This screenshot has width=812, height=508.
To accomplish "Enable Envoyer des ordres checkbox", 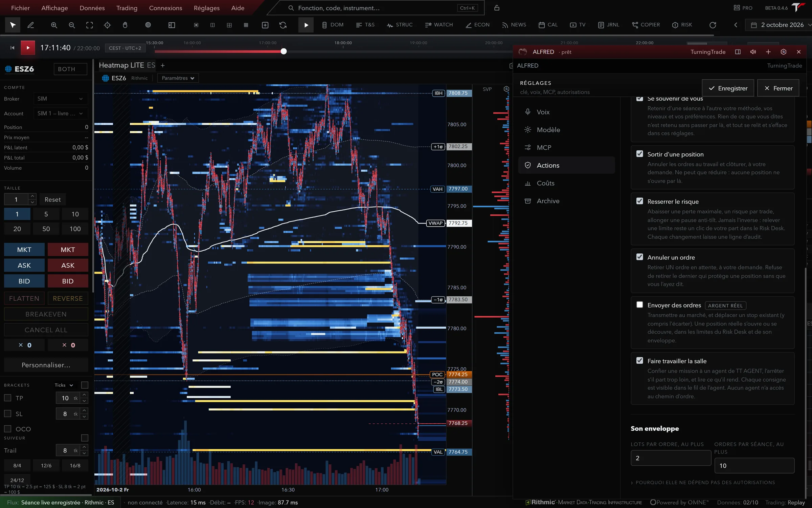I will click(x=639, y=304).
